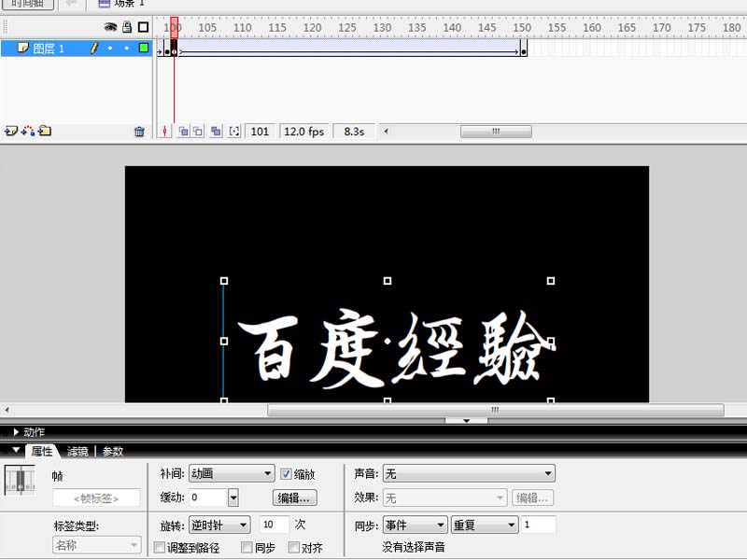Switch to the 滤镜 tab

click(x=78, y=452)
